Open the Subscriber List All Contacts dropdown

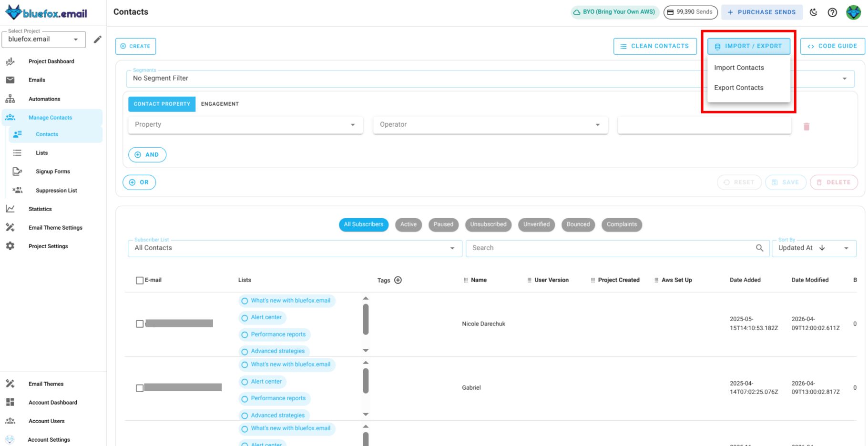point(452,248)
